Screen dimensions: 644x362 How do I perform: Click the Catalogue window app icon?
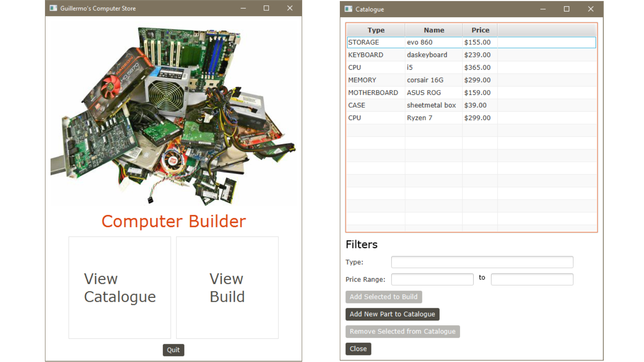[348, 9]
